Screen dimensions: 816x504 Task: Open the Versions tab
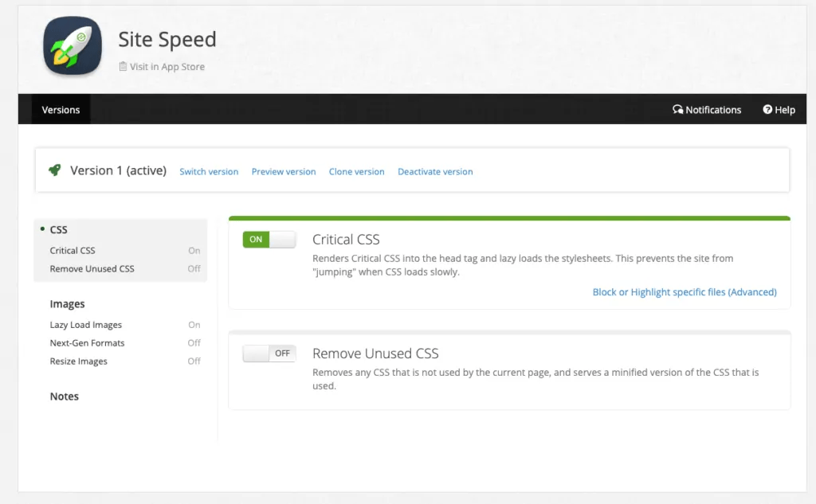(x=61, y=109)
